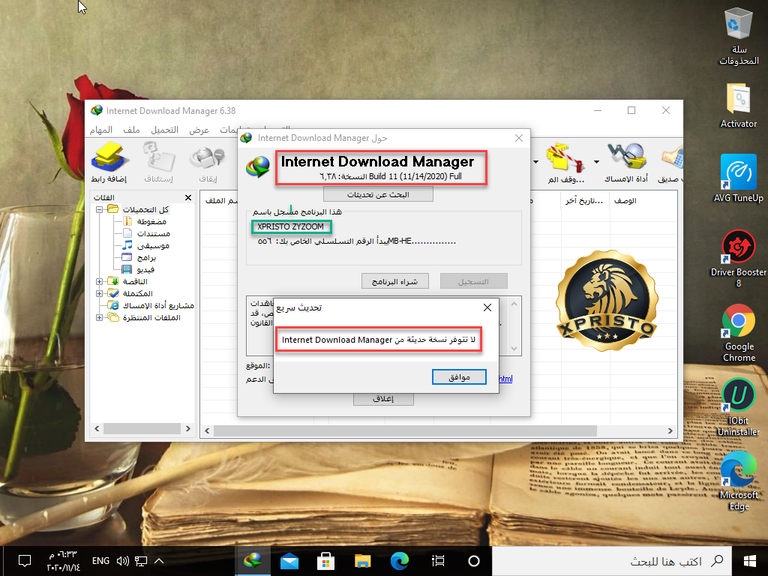The width and height of the screenshot is (768, 576).
Task: Click the Add URL toolbar icon (إضافة رابط)
Action: [109, 163]
